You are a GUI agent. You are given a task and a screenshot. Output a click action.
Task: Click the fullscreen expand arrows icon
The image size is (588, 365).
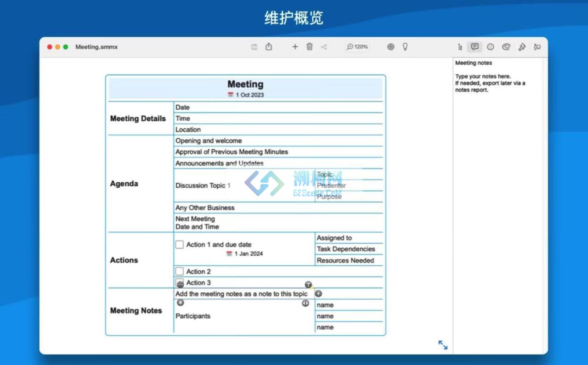tap(443, 345)
